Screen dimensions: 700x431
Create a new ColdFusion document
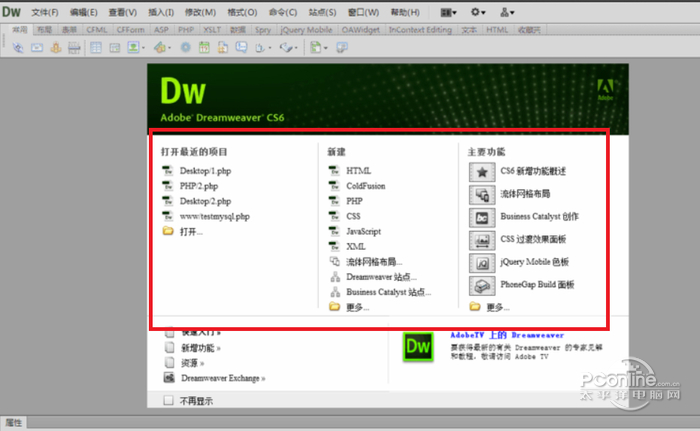coord(366,186)
